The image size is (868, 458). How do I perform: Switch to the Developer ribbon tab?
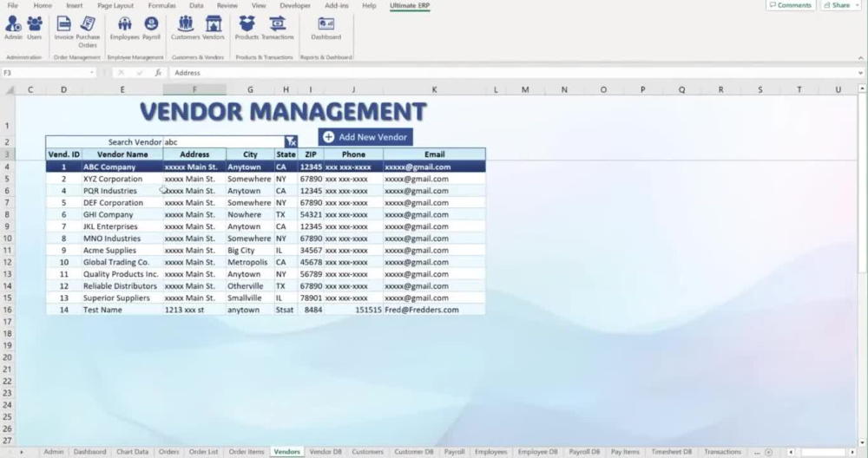tap(295, 5)
